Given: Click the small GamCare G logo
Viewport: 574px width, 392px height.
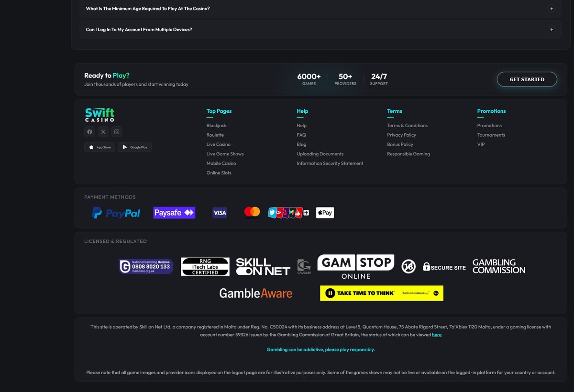Looking at the screenshot, I should pyautogui.click(x=304, y=267).
